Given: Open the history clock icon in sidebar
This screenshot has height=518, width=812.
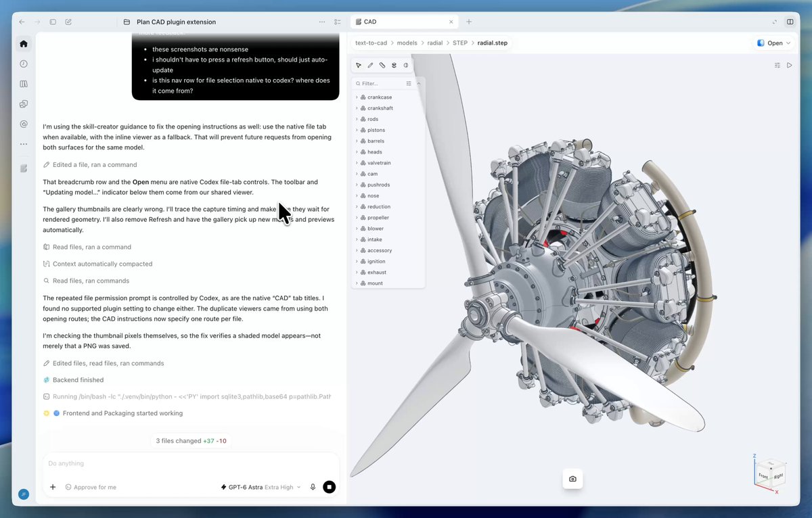Looking at the screenshot, I should (24, 64).
